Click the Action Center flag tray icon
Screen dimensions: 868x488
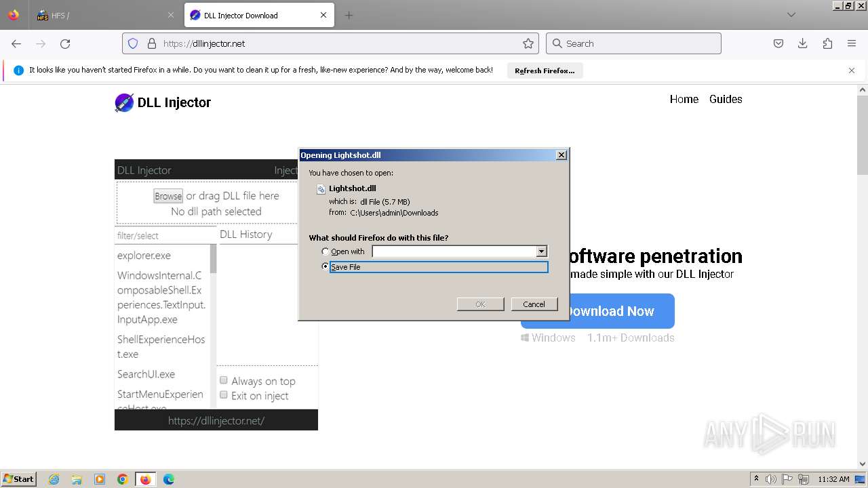point(787,479)
